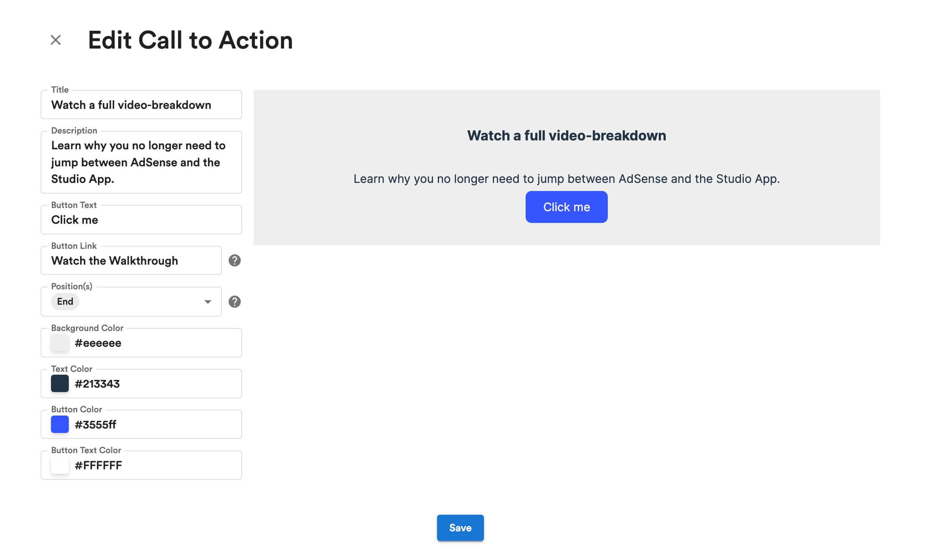Click the Text Color swatch showing #213343
938x560 pixels.
59,384
